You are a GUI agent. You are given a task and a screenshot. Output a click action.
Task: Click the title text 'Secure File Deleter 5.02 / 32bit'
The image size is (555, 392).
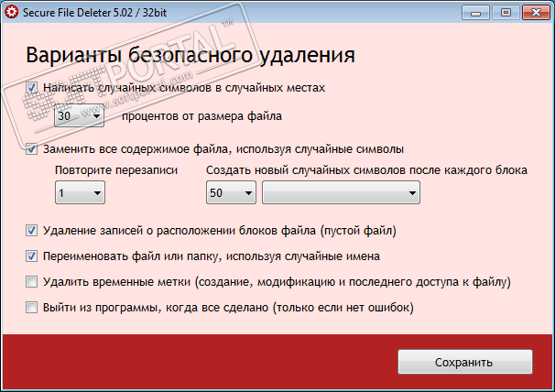click(x=95, y=13)
